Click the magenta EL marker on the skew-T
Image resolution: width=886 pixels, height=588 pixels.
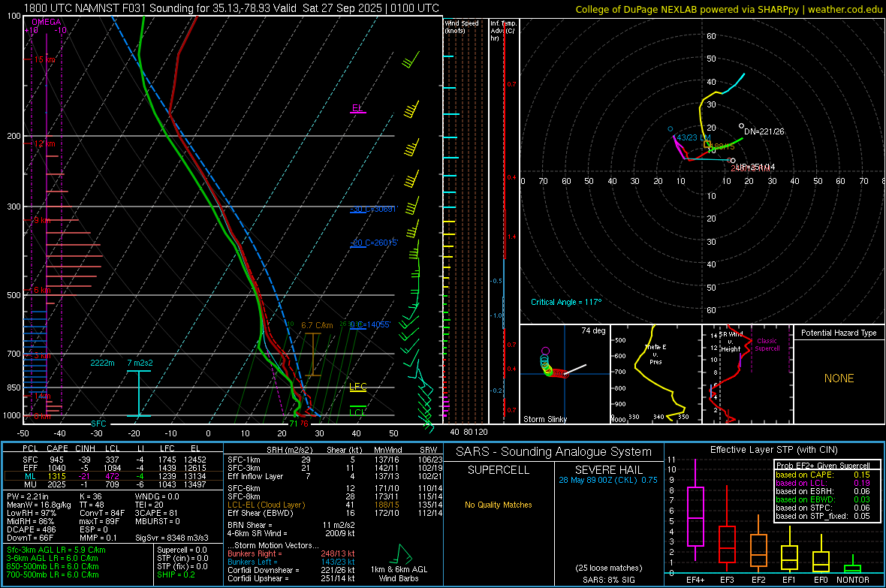tap(357, 108)
